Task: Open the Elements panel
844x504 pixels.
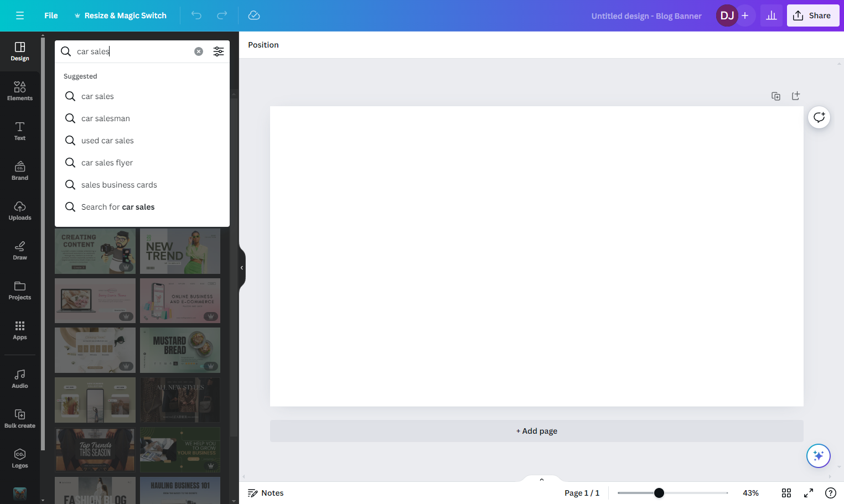Action: (x=20, y=91)
